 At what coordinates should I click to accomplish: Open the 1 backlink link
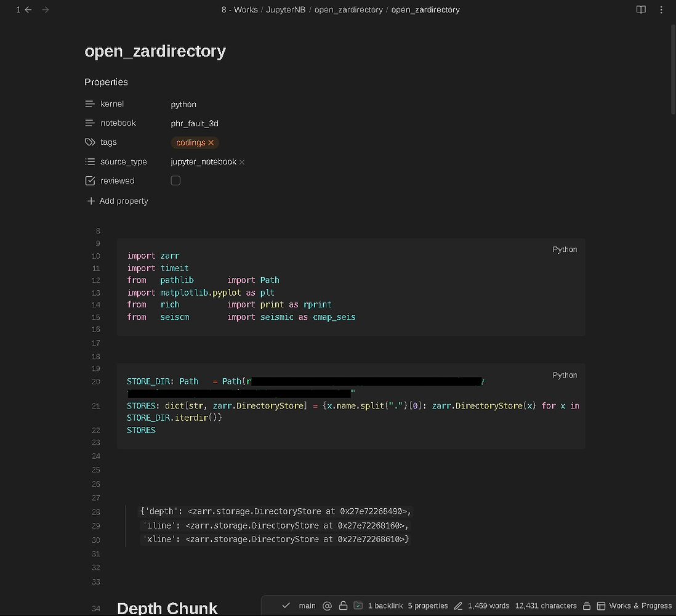(385, 606)
